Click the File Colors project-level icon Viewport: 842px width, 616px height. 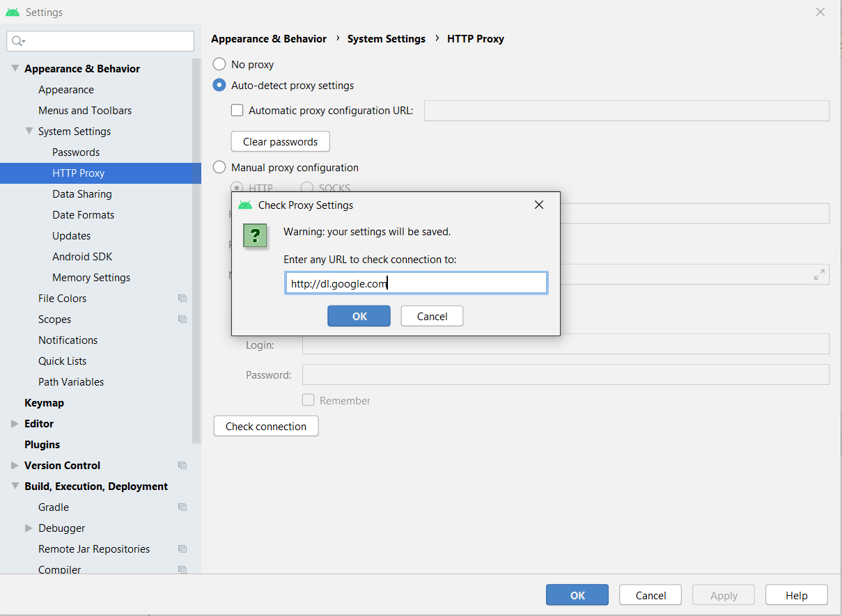(x=182, y=299)
